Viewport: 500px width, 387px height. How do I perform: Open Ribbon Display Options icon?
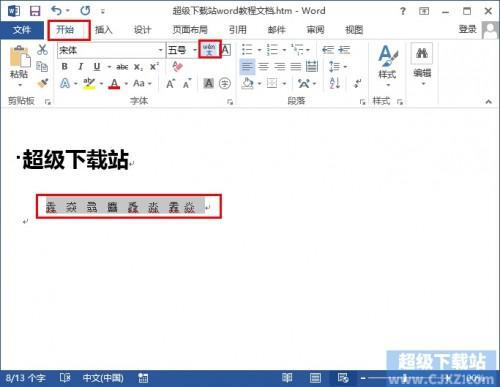coord(424,11)
